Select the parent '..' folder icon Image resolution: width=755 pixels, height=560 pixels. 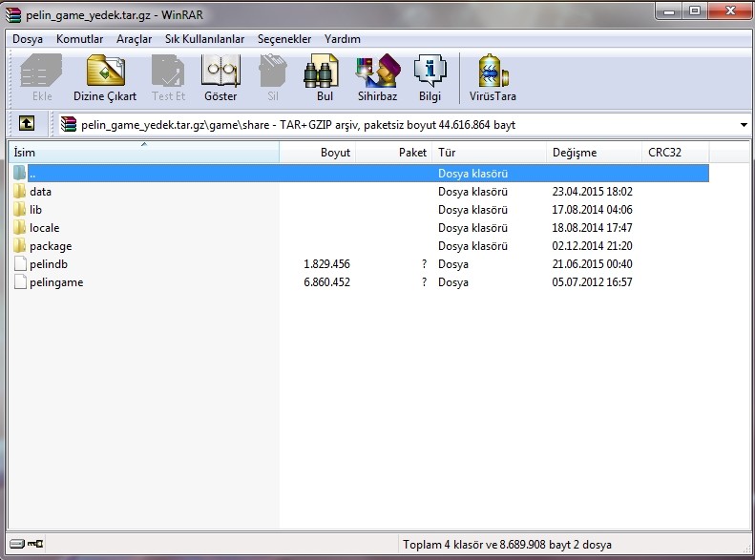click(20, 173)
